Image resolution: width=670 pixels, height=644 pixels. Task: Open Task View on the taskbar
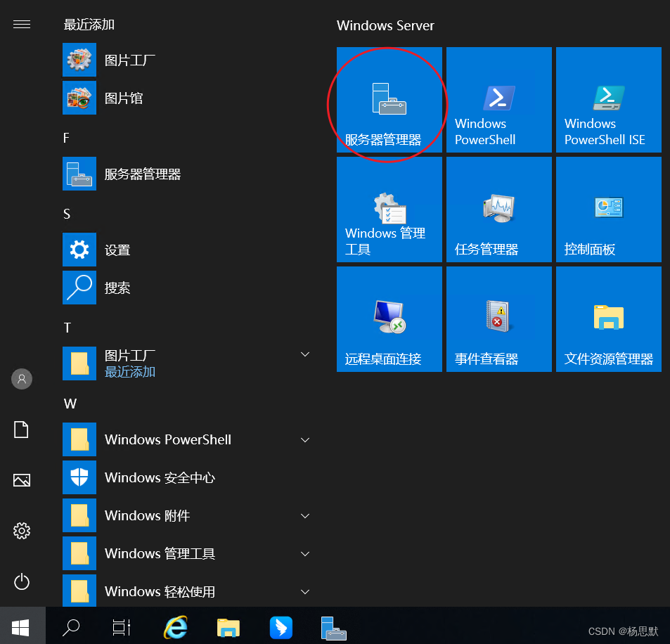pyautogui.click(x=122, y=627)
